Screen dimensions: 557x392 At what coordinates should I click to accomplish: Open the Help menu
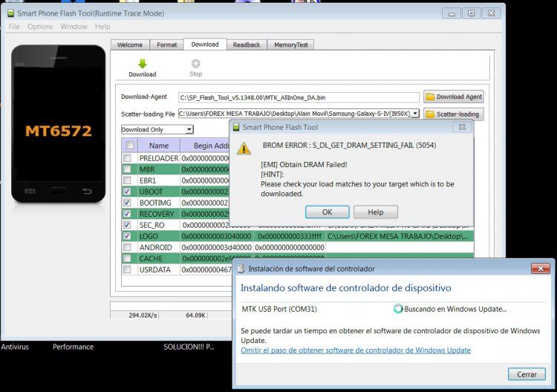[x=102, y=27]
